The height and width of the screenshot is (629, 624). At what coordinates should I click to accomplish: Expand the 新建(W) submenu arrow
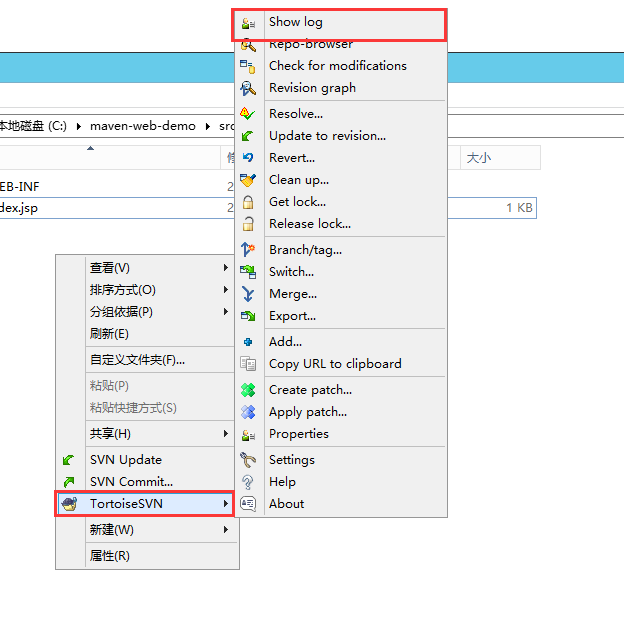(x=226, y=530)
